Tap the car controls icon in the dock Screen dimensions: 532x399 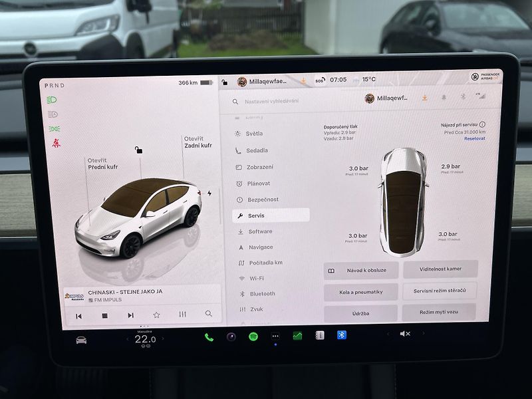[x=81, y=340]
